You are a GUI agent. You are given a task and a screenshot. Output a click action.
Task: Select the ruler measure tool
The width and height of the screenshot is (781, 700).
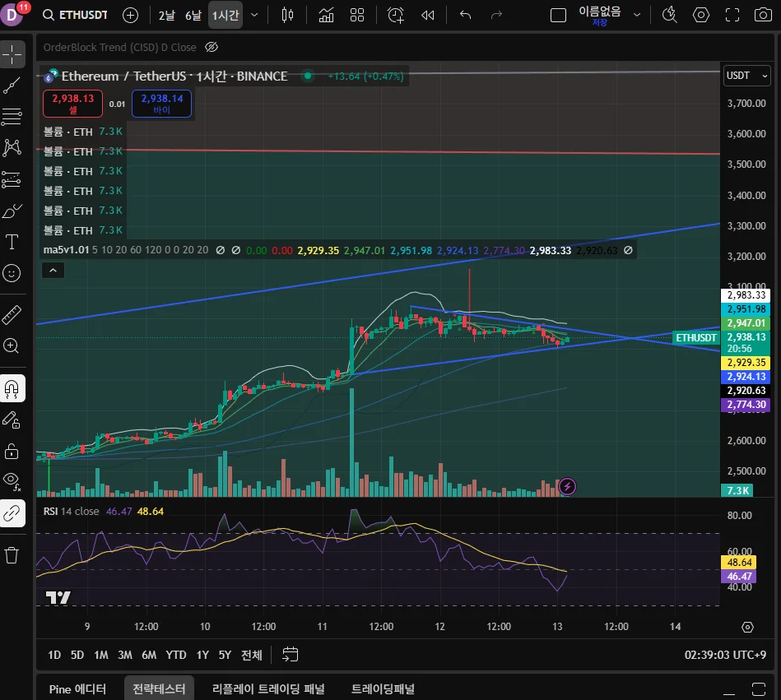click(12, 315)
